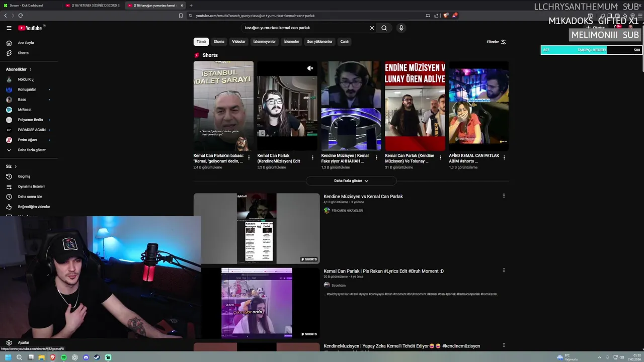The height and width of the screenshot is (362, 644).
Task: Click the magnifier search button
Action: 384,28
